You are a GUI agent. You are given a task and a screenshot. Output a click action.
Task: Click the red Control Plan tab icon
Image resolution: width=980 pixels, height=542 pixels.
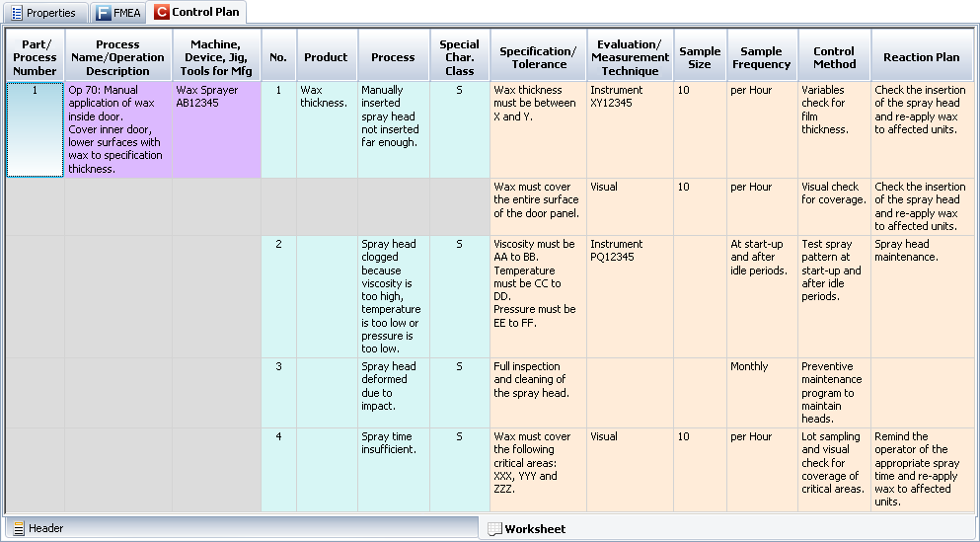click(162, 13)
